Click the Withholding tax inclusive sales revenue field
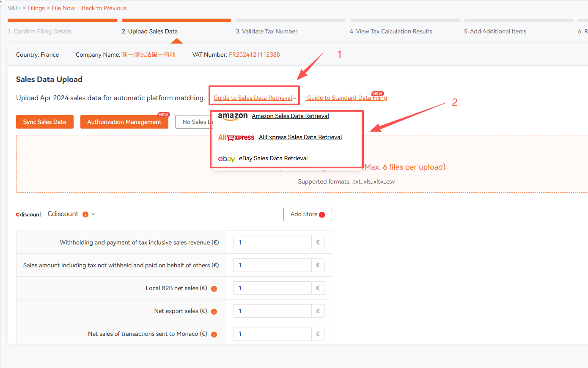Screen dimensions: 588x368 pos(272,242)
